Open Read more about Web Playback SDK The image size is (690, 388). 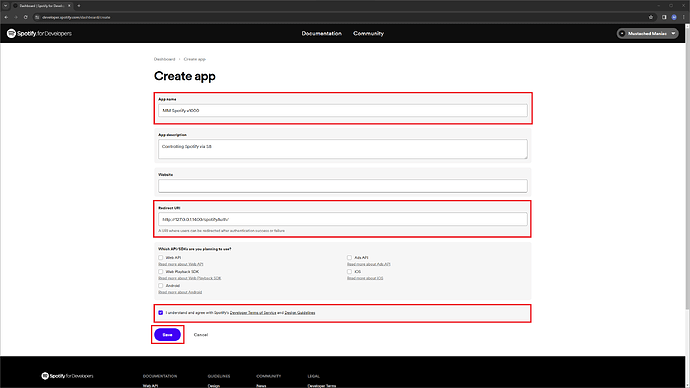(x=190, y=278)
